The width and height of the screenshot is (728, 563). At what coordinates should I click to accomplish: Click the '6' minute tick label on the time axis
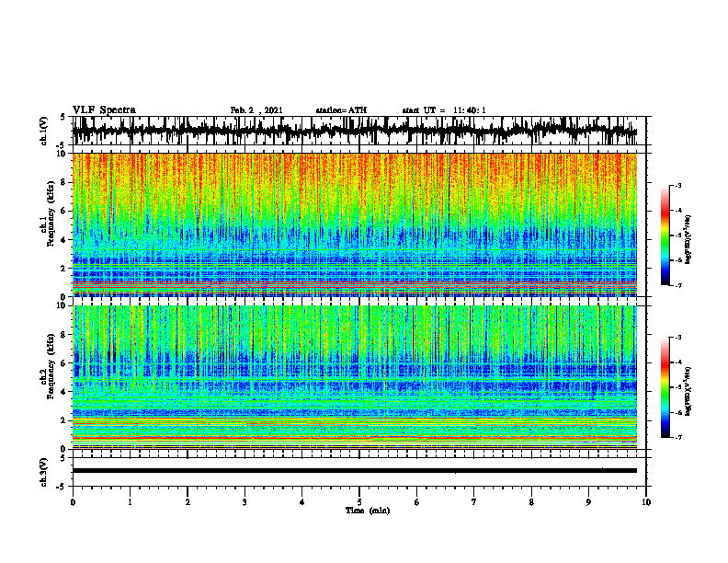coord(417,502)
